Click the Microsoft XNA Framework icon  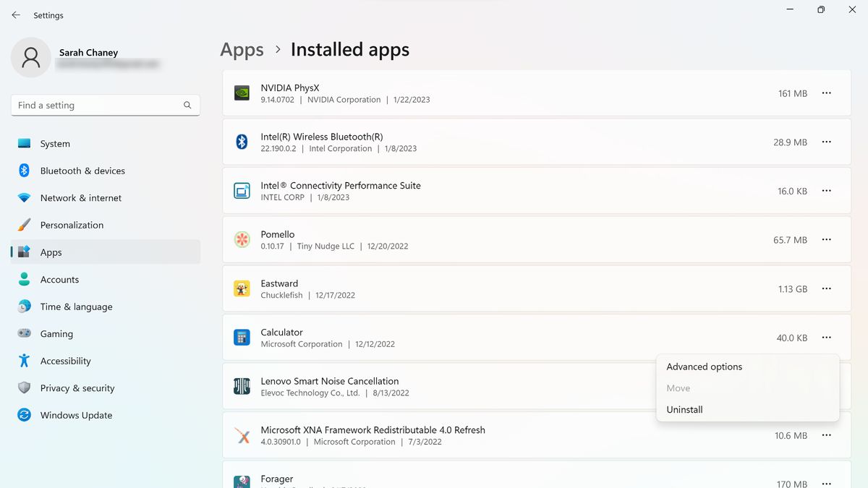[242, 435]
